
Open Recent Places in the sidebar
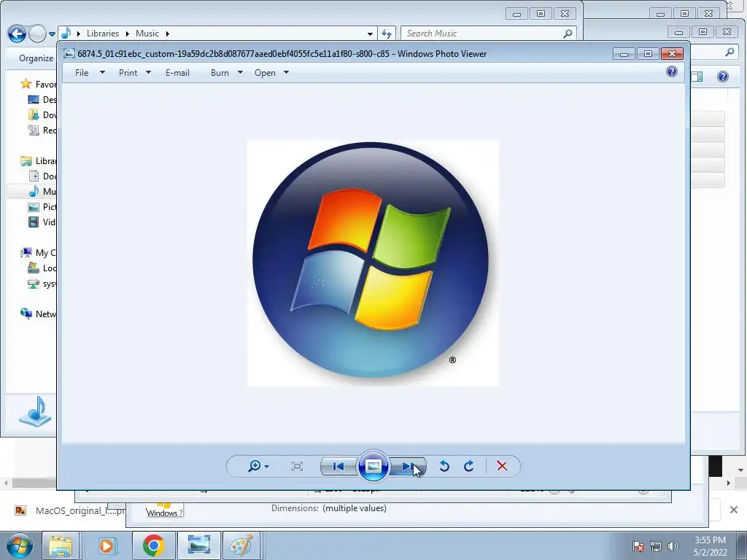42,130
